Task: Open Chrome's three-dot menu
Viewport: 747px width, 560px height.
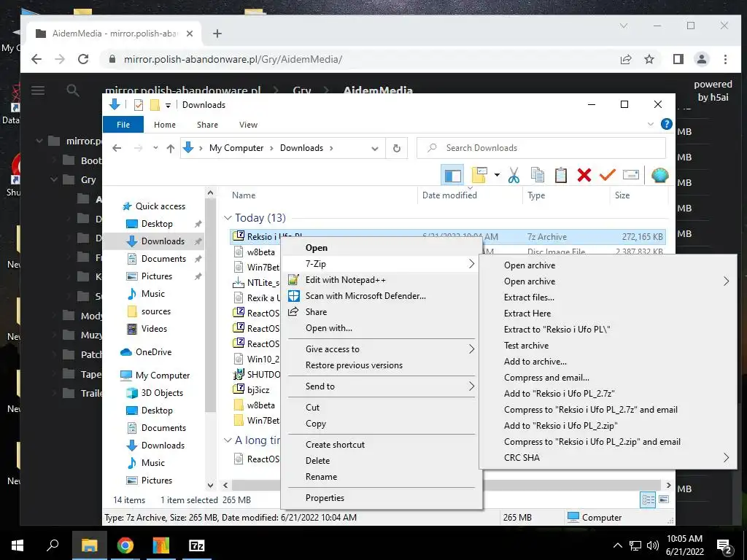Action: coord(725,60)
